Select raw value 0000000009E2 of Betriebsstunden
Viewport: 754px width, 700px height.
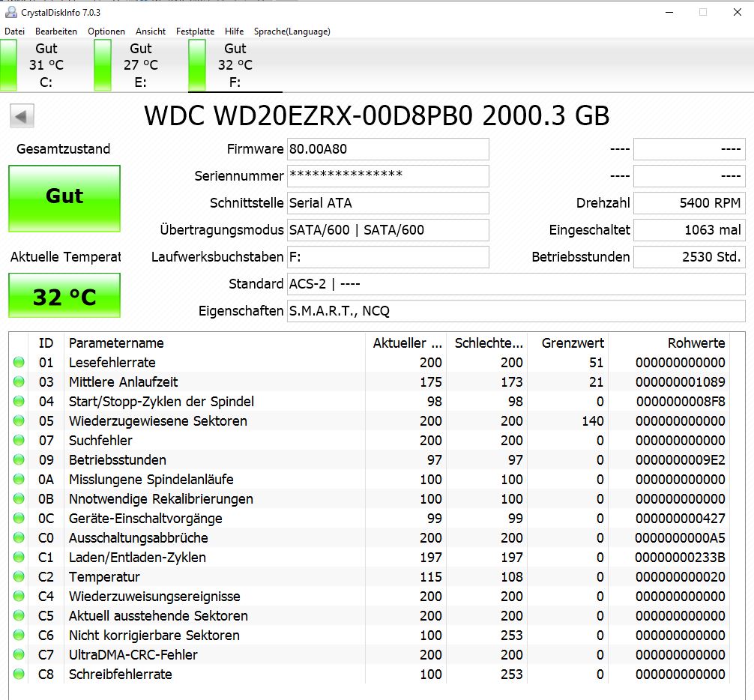coord(680,460)
